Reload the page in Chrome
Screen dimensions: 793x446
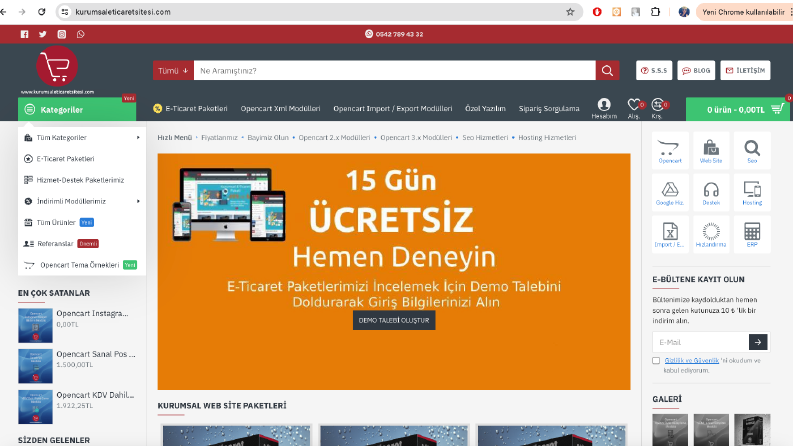coord(41,12)
